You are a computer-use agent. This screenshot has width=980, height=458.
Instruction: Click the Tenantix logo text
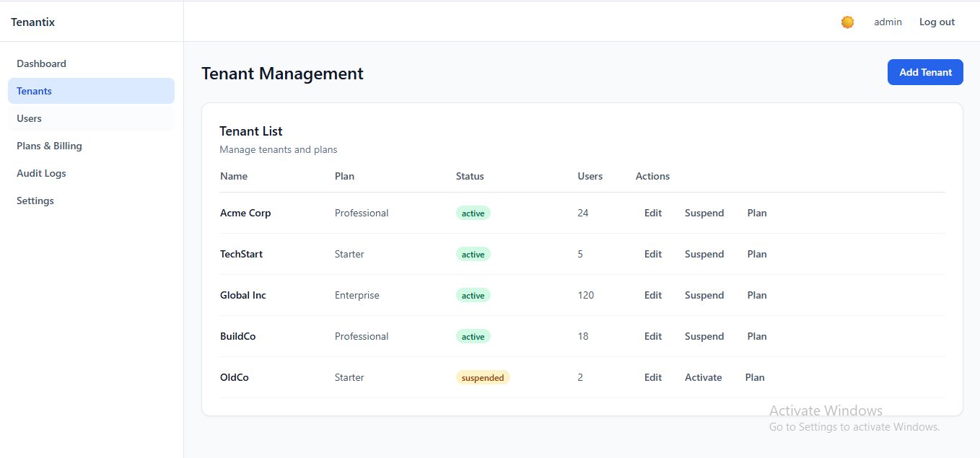tap(33, 22)
